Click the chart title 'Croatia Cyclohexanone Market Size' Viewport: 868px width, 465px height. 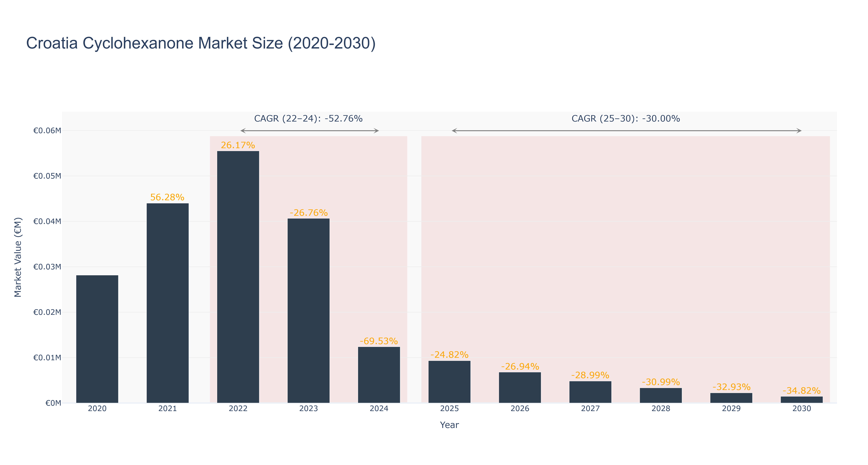point(201,43)
